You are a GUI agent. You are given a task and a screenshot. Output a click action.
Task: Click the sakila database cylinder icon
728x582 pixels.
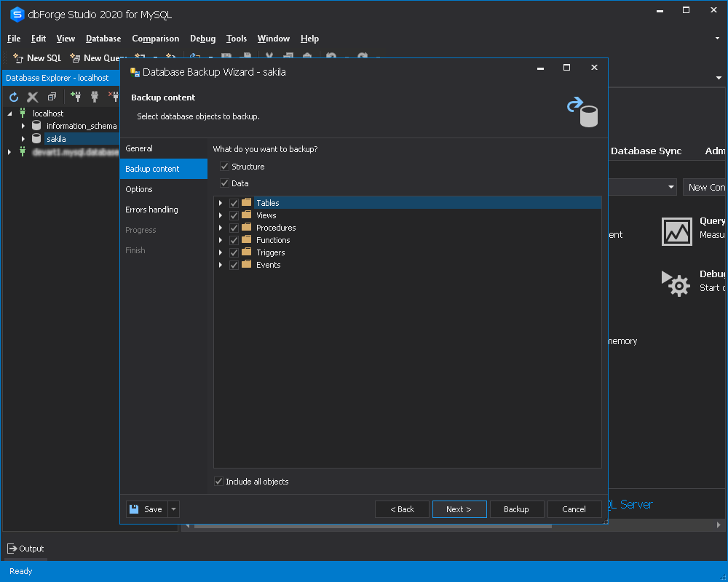pyautogui.click(x=36, y=138)
